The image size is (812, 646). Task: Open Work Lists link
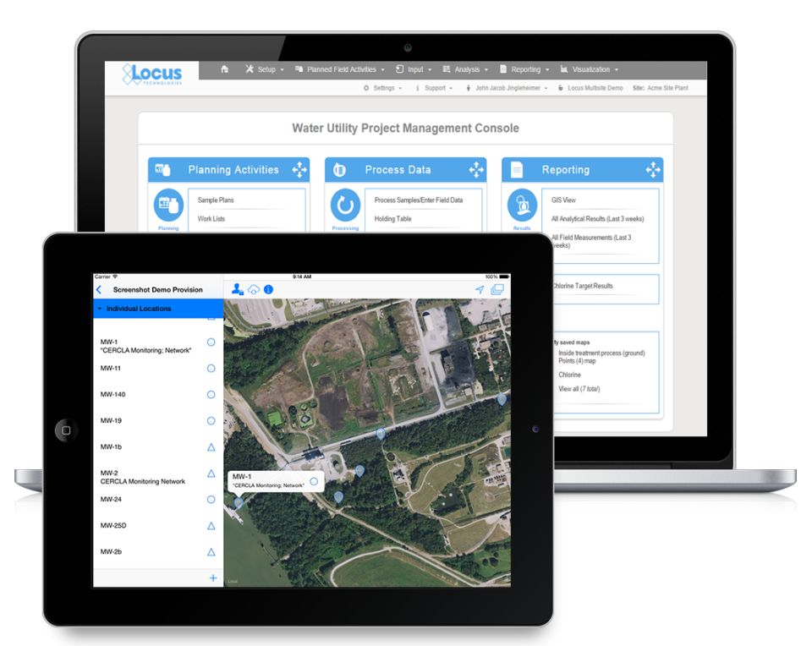(x=211, y=219)
